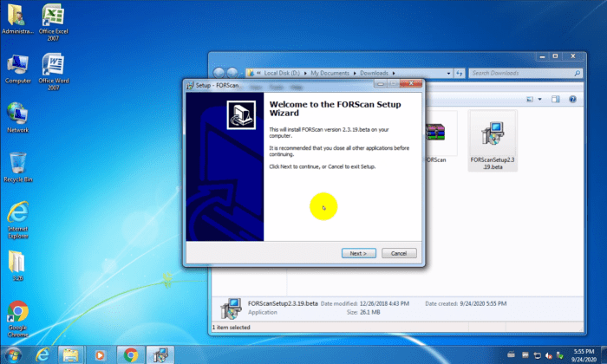The image size is (607, 364).
Task: Click My Documents in address breadcrumb
Action: click(330, 73)
